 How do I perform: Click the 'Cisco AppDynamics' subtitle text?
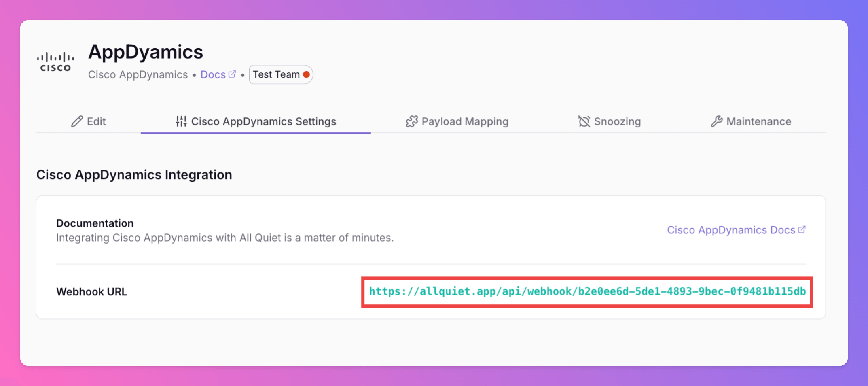click(138, 75)
